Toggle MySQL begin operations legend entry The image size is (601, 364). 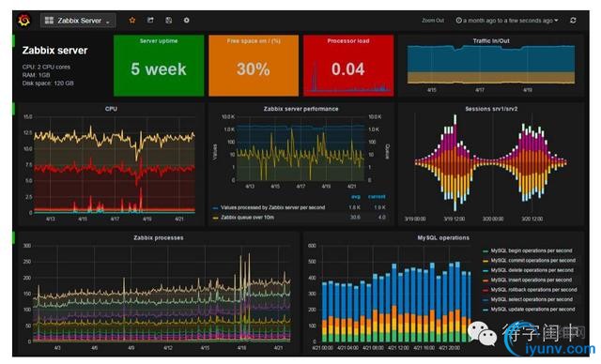[x=528, y=250]
